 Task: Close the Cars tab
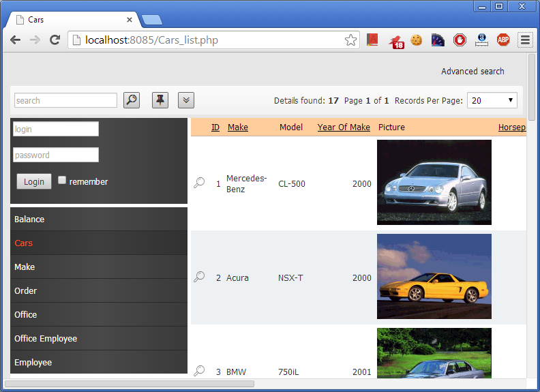click(x=130, y=20)
